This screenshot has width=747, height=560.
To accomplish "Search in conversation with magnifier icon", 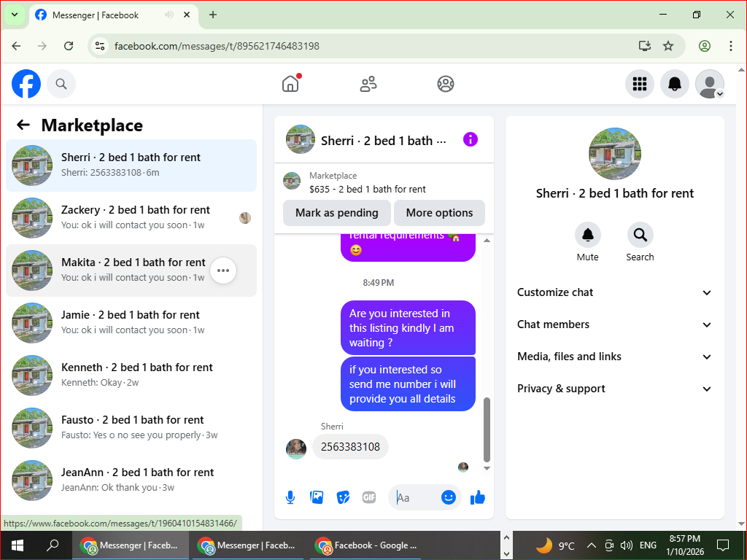I will (640, 235).
